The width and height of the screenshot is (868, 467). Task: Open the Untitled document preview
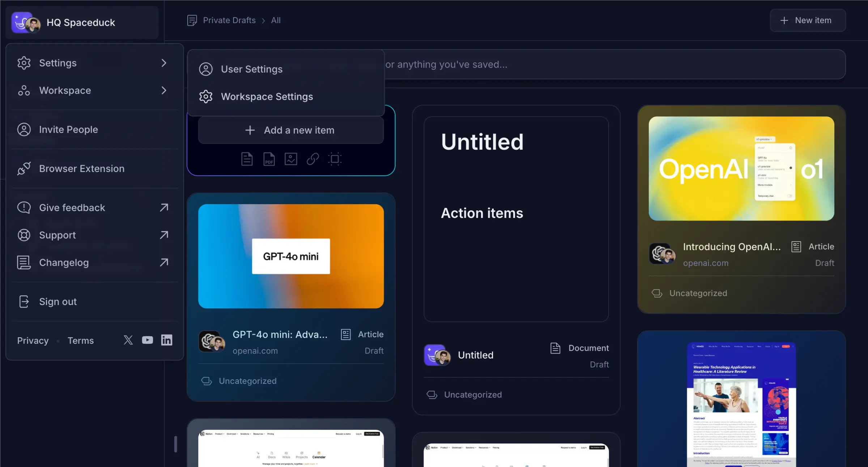(516, 219)
